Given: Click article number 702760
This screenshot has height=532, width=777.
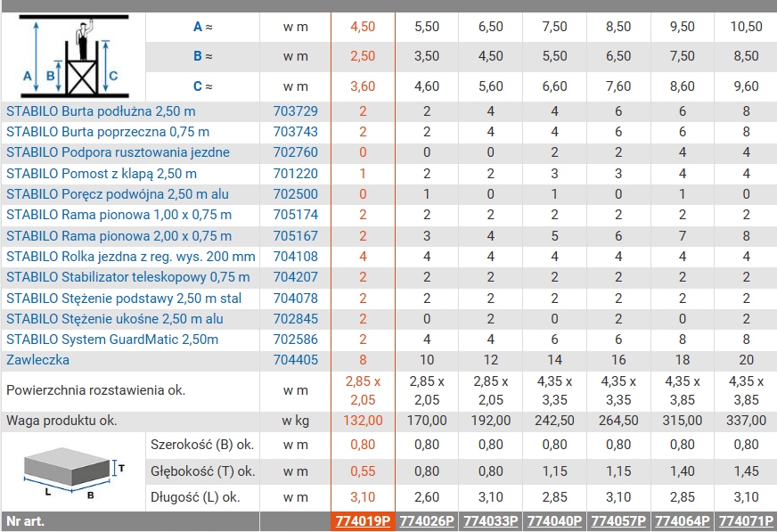Looking at the screenshot, I should click(x=295, y=152).
